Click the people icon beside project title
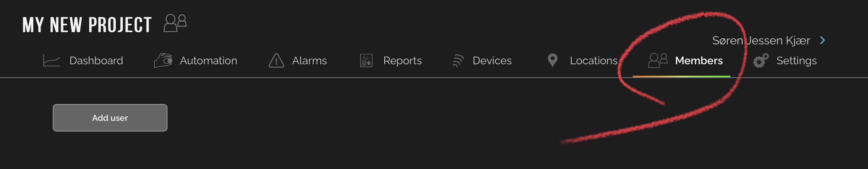868x169 pixels. tap(175, 23)
